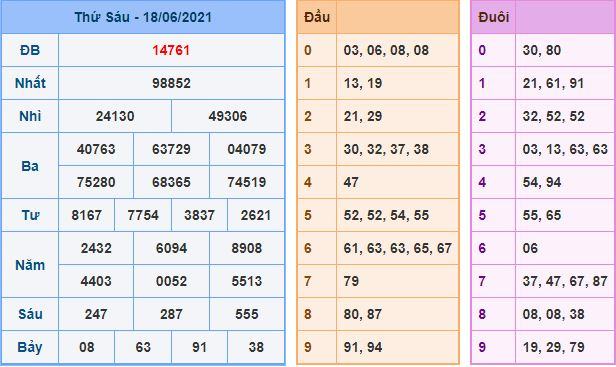Screen dimensions: 616x367
Task: Click third prize number 75280
Action: pos(96,182)
